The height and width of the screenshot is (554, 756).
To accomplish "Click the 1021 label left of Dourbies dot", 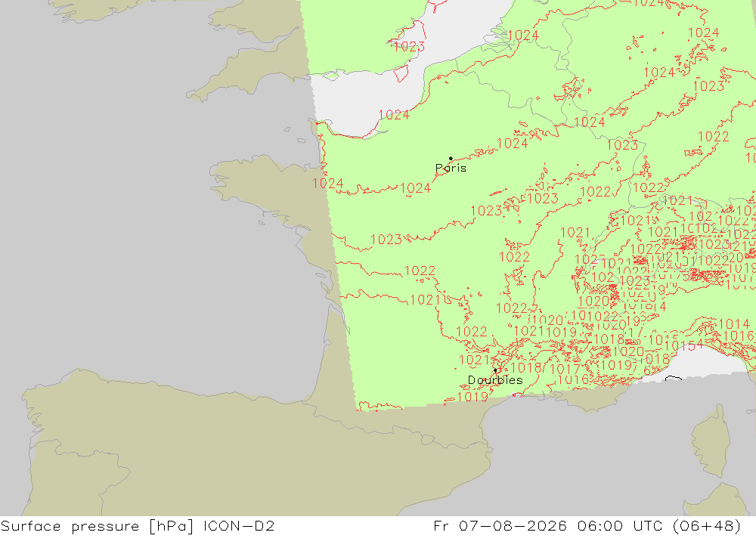I will click(474, 360).
